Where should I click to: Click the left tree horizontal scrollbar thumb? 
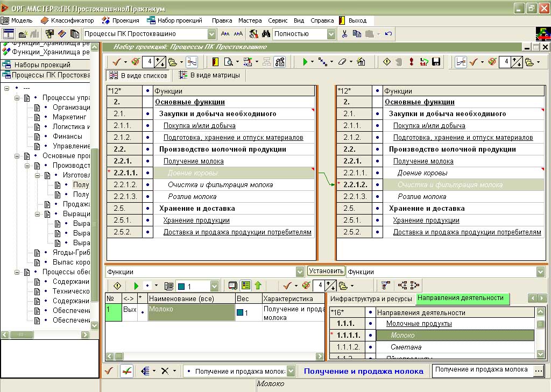[x=21, y=335]
